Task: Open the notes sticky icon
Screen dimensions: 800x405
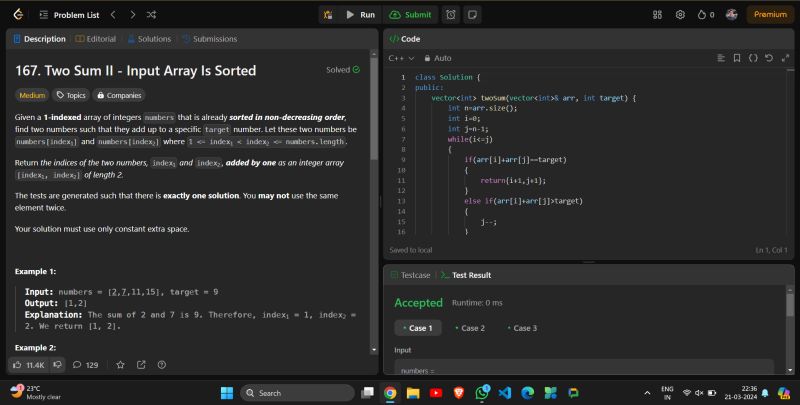Action: point(472,15)
